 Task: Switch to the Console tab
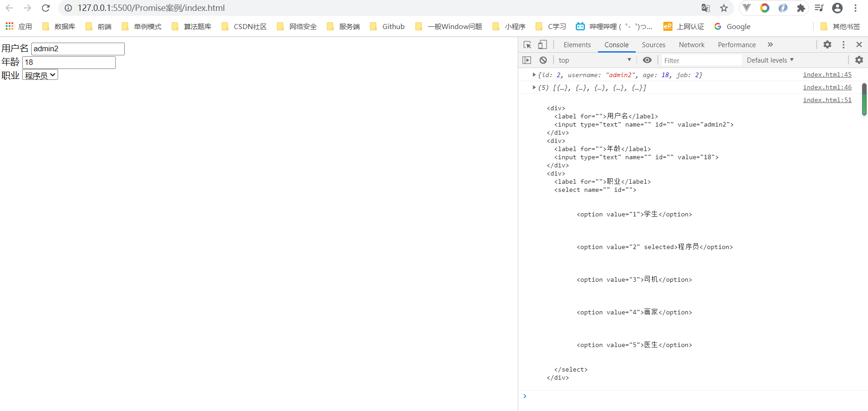[x=616, y=45]
